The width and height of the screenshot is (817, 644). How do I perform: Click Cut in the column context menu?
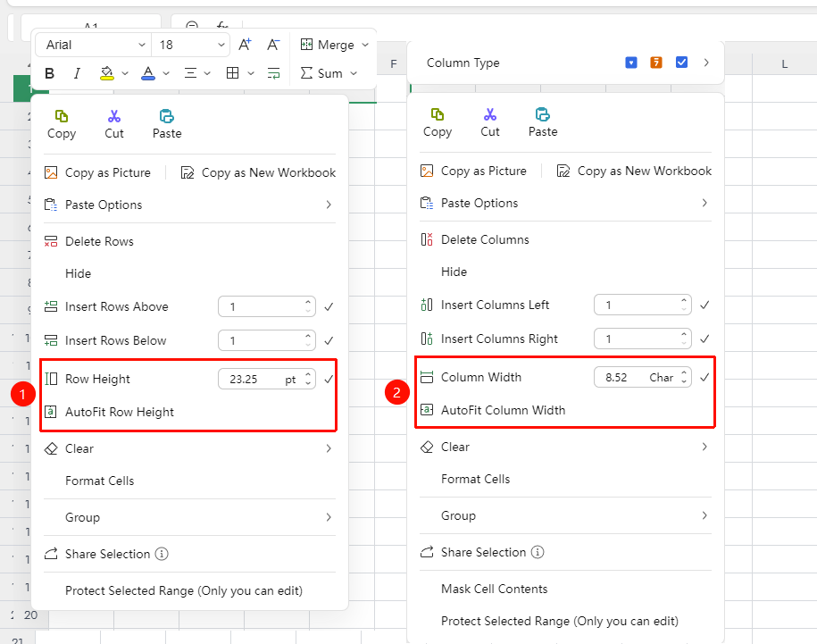click(490, 123)
